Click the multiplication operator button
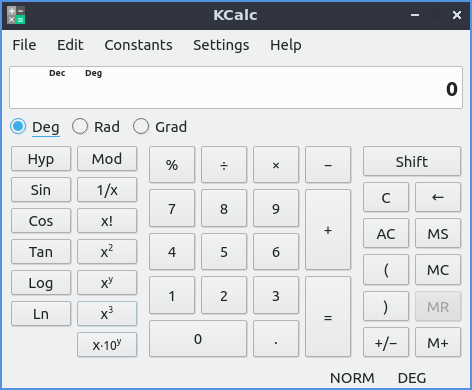 276,165
